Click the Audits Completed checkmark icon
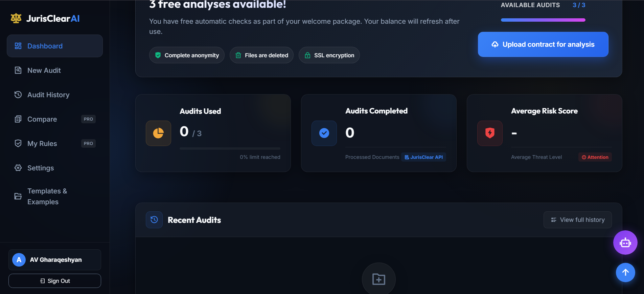Viewport: 644px width, 294px height. point(324,133)
